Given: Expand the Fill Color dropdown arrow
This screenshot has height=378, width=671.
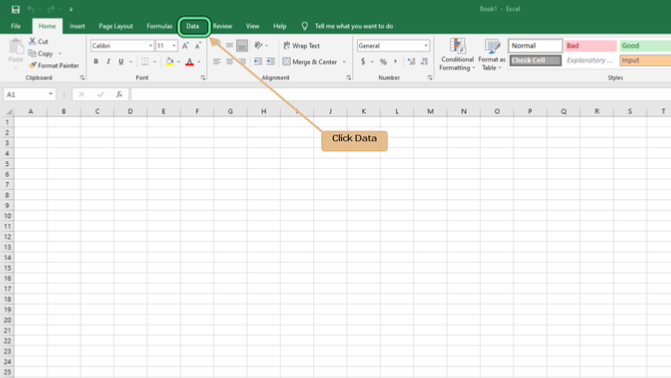Looking at the screenshot, I should tap(178, 62).
